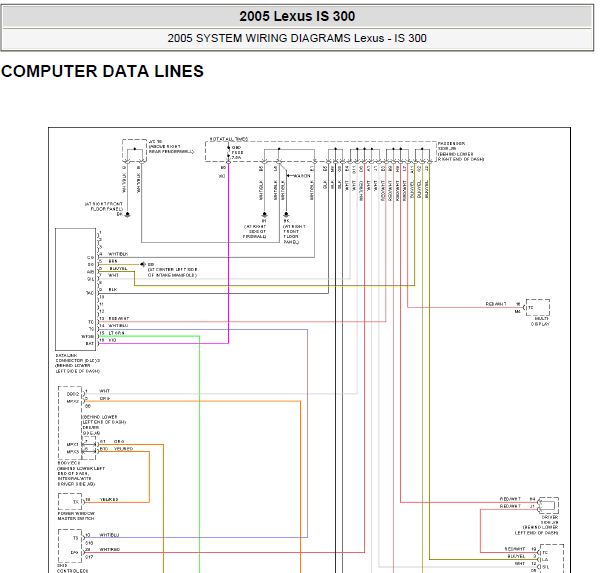Select the DRIVER SIDE J/B caption at lower right
Viewport: 600px width, 573px height.
(x=536, y=525)
